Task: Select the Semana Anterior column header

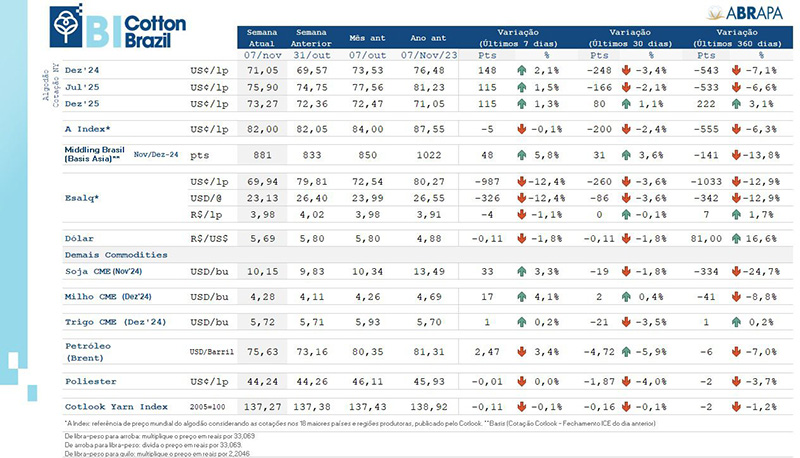Action: [311, 38]
